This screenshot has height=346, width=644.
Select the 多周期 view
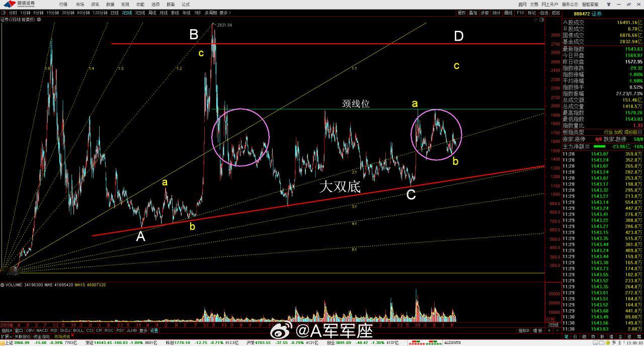[210, 13]
